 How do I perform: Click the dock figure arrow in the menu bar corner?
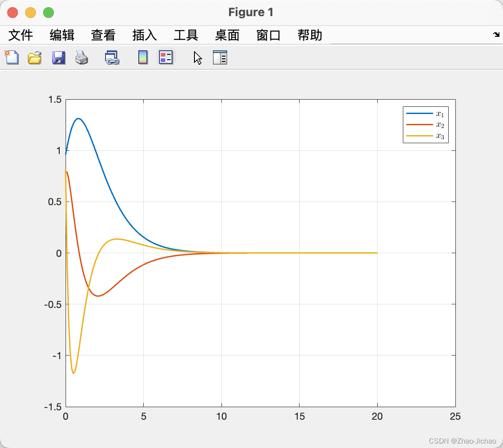coord(496,34)
